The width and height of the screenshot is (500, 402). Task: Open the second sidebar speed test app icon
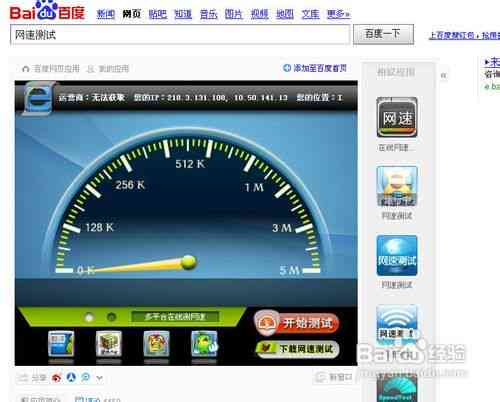(x=397, y=186)
